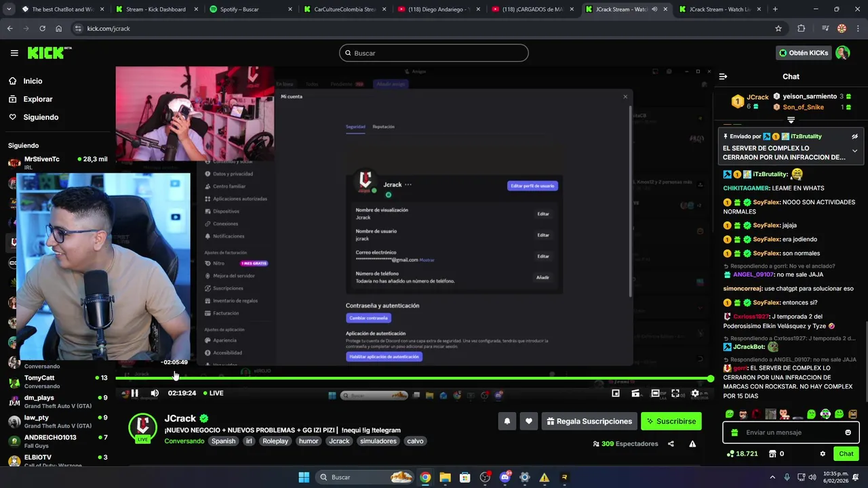Toggle theater mode
Screen dimensions: 868x488
655,393
